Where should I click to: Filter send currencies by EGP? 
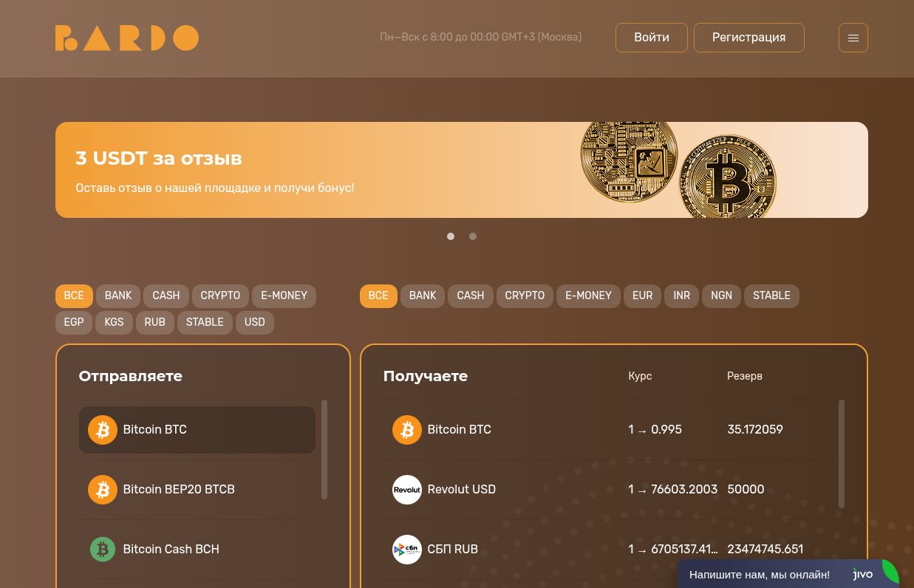click(74, 323)
